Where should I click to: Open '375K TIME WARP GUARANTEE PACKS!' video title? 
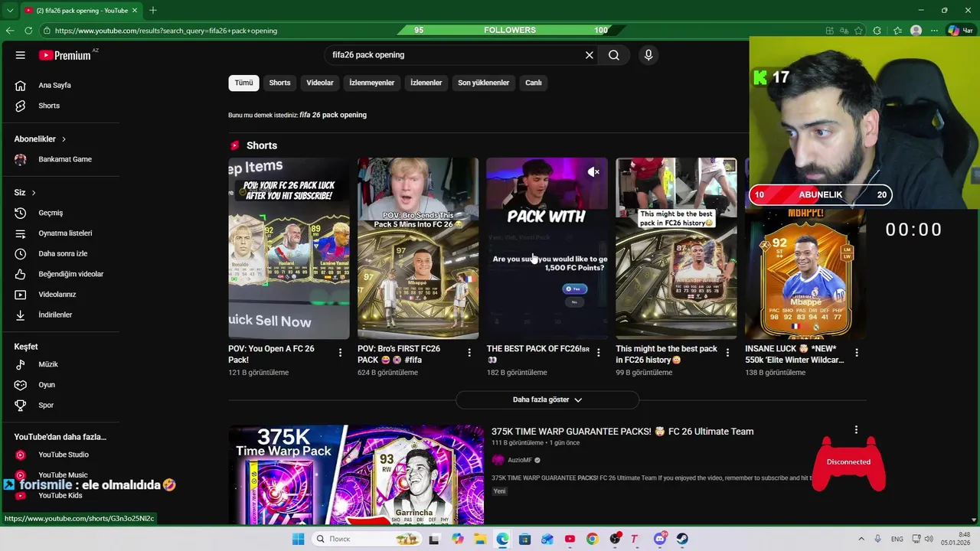(x=622, y=432)
